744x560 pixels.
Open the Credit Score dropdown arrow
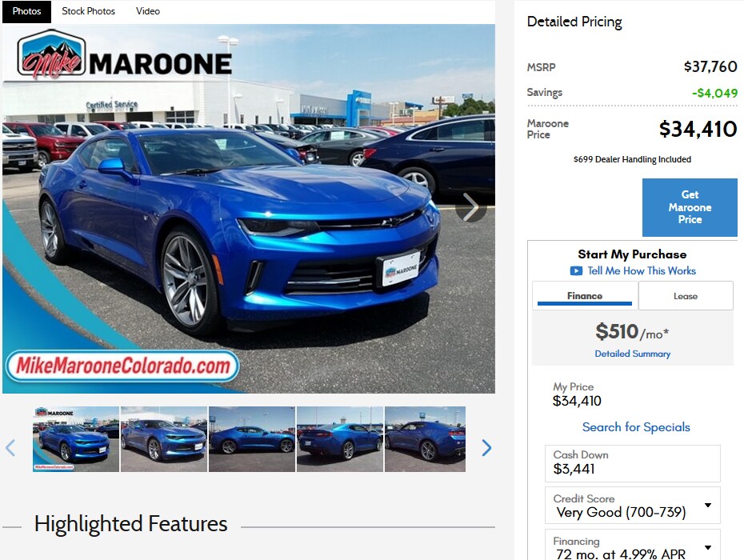pos(708,505)
